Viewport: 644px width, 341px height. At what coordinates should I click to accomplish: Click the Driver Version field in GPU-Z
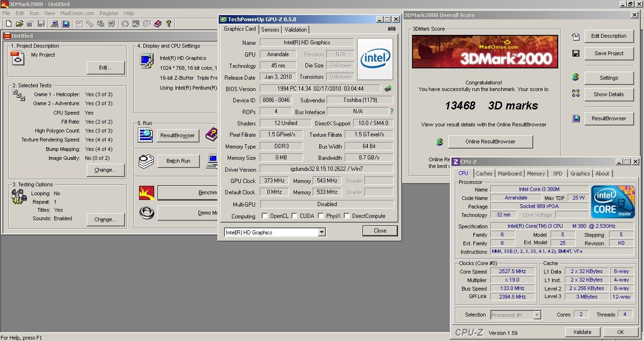[x=326, y=169]
